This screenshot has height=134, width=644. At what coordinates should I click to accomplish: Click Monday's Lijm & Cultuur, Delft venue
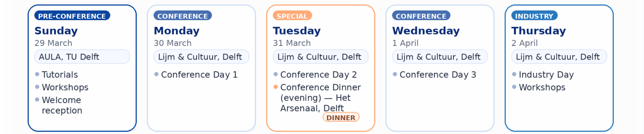pyautogui.click(x=201, y=57)
